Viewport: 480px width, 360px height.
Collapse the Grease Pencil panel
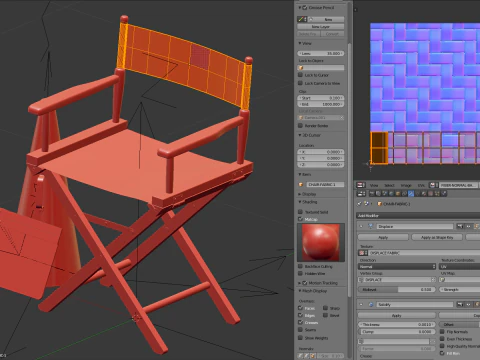pyautogui.click(x=299, y=7)
